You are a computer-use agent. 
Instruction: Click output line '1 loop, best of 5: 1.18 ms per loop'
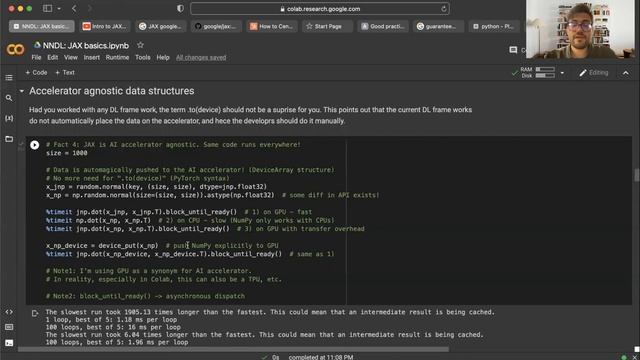(111, 320)
